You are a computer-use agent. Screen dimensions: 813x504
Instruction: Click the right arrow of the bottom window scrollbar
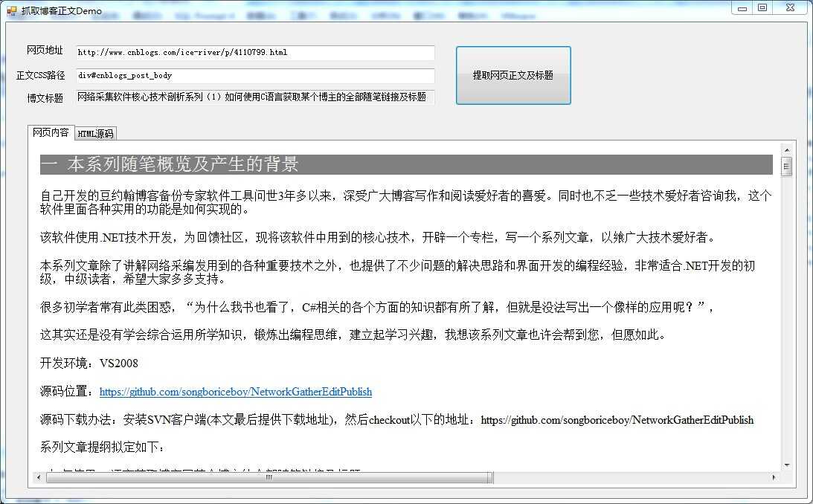pos(775,477)
